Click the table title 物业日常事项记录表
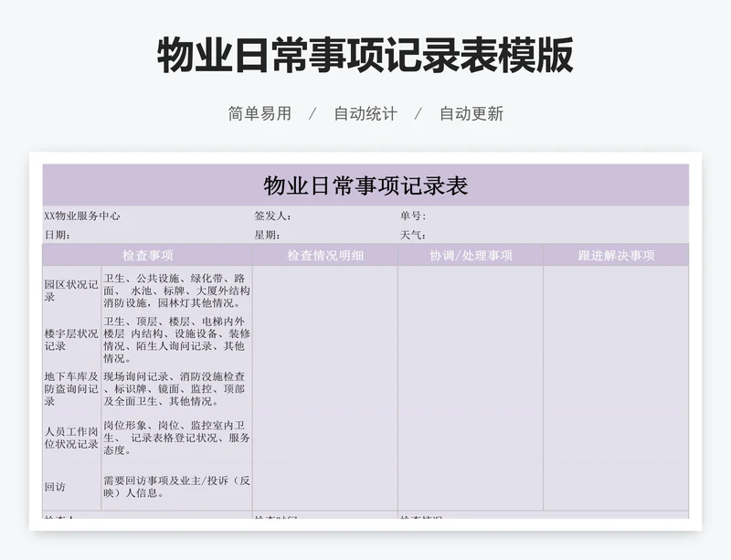 tap(365, 185)
